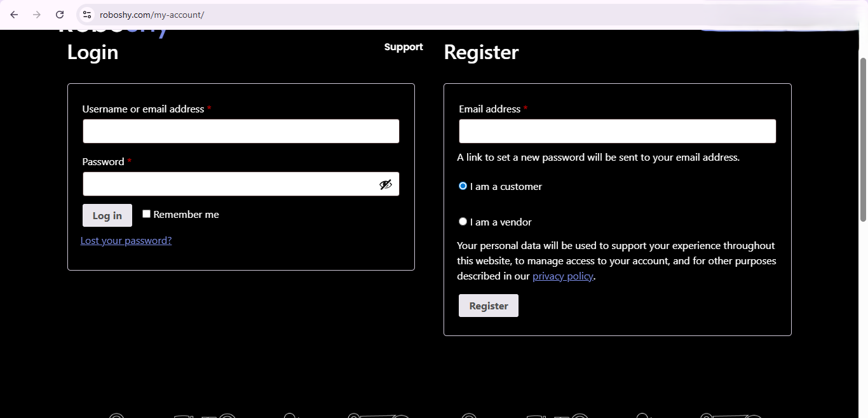Click the username or email address field
868x418 pixels.
tap(241, 131)
